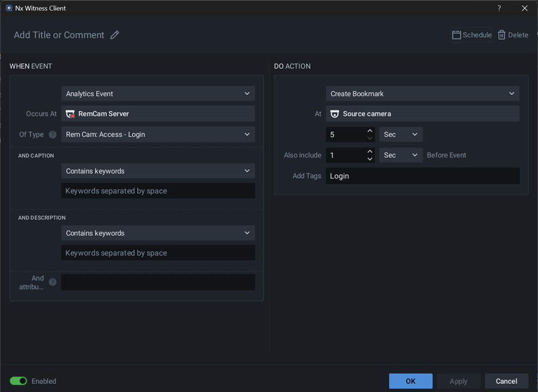The height and width of the screenshot is (392, 538).
Task: Click the pencil edit title icon
Action: click(x=114, y=35)
